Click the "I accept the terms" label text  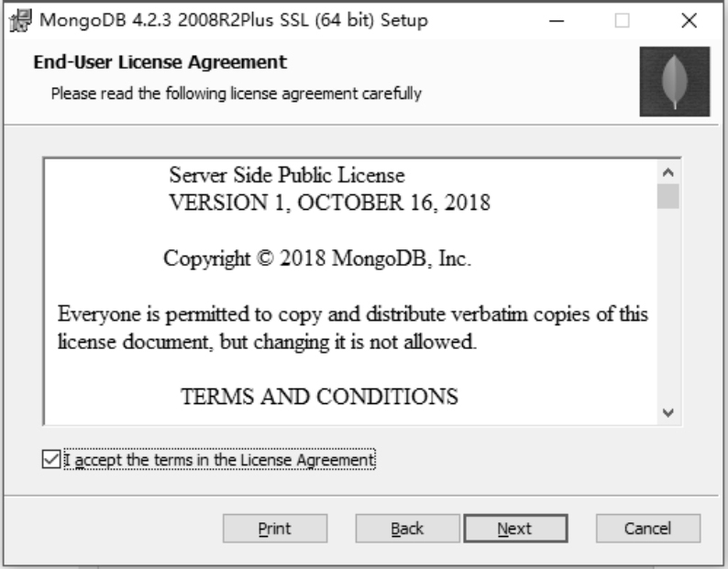tap(220, 458)
